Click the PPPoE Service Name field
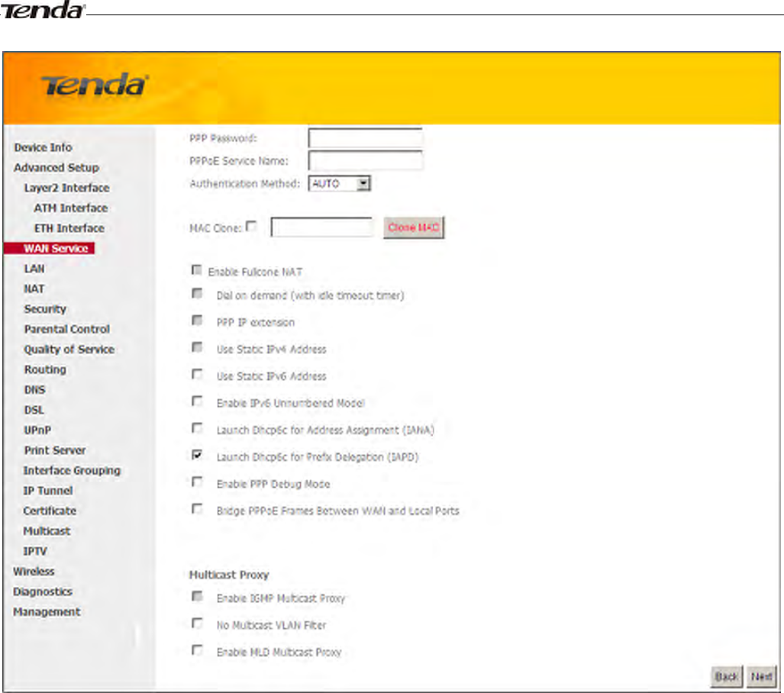Image resolution: width=784 pixels, height=693 pixels. [x=366, y=160]
